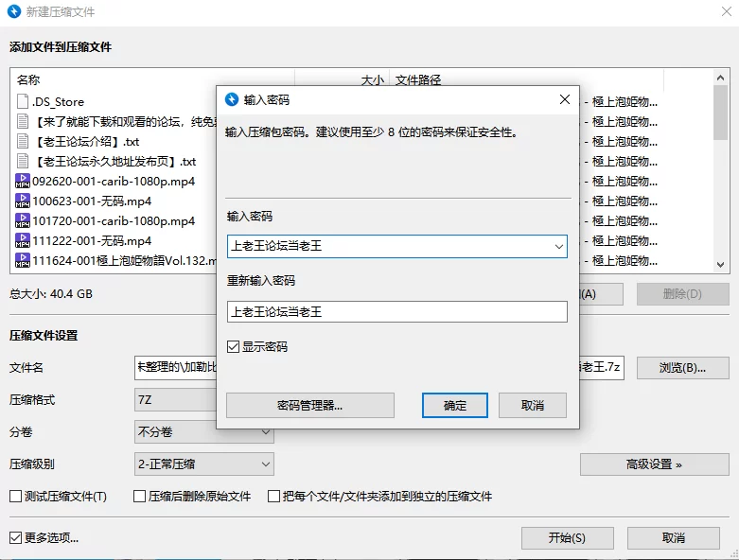Viewport: 739px width, 560px height.
Task: Click the MP4 icon for 111222-001-无码.mp4
Action: 23,240
